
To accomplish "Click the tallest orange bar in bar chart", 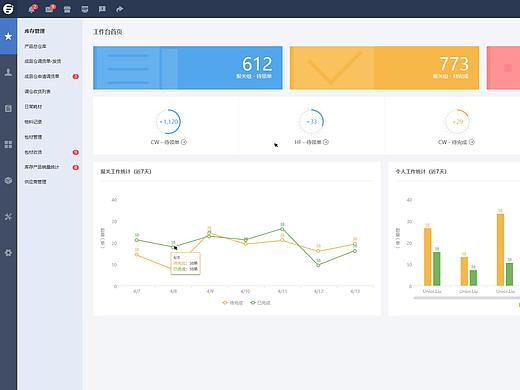I will pos(500,250).
